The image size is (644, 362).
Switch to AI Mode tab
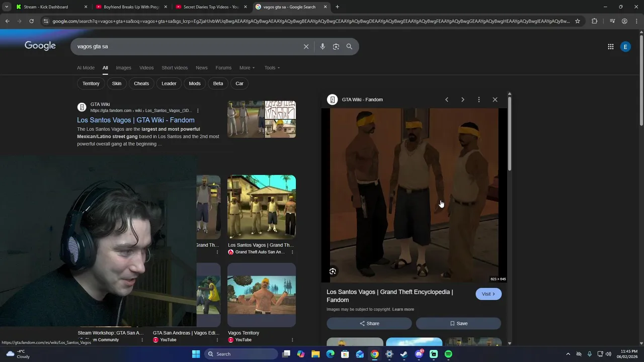pos(86,68)
